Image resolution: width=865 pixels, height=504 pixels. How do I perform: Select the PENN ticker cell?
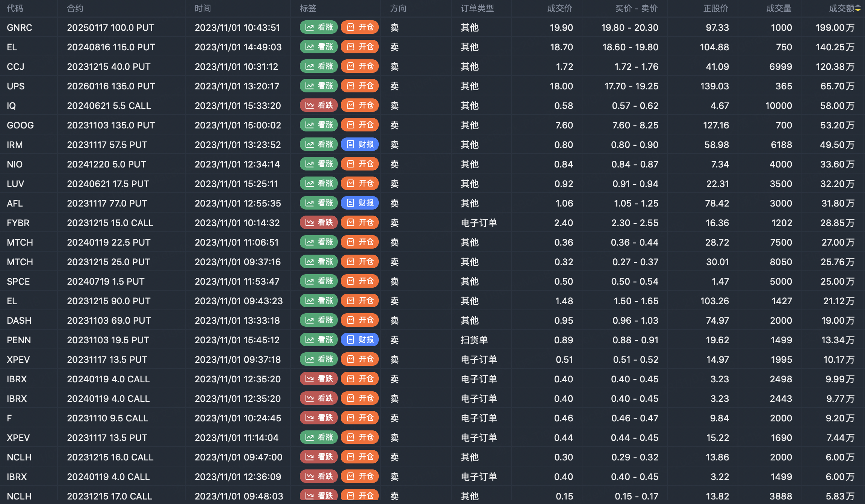pos(19,340)
